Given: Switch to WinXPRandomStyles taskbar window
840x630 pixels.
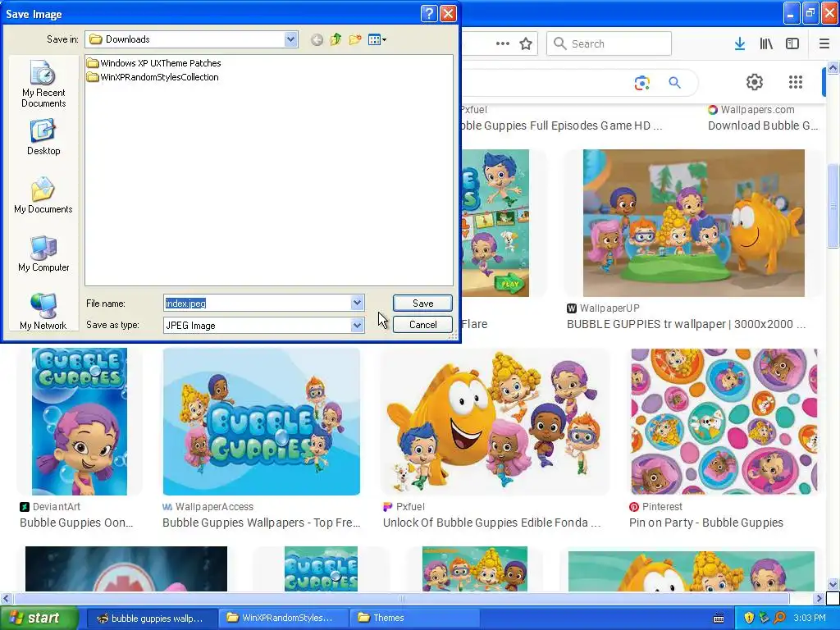Looking at the screenshot, I should coord(284,619).
